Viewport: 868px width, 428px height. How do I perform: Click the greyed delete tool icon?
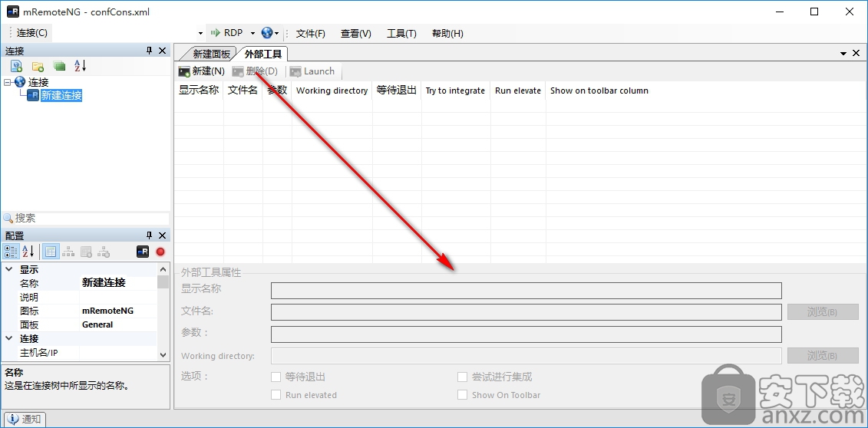point(238,71)
